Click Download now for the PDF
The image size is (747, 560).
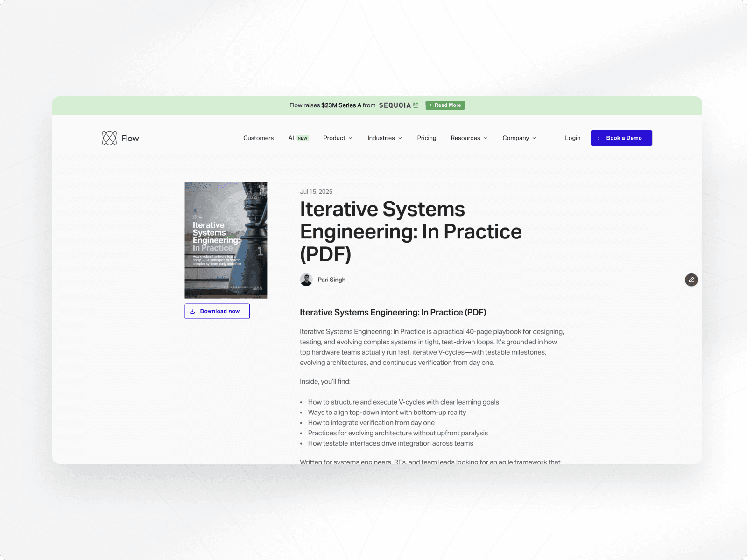coord(217,311)
